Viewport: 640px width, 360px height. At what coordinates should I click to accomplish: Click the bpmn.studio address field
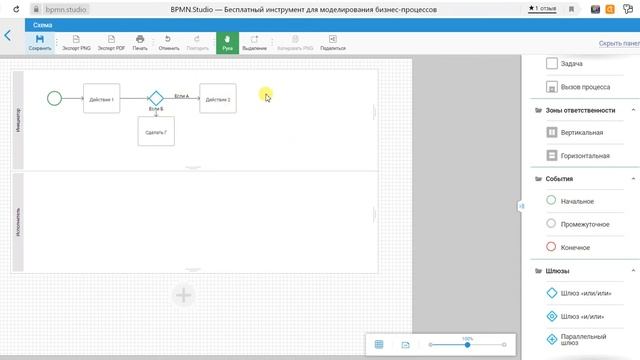coord(66,9)
